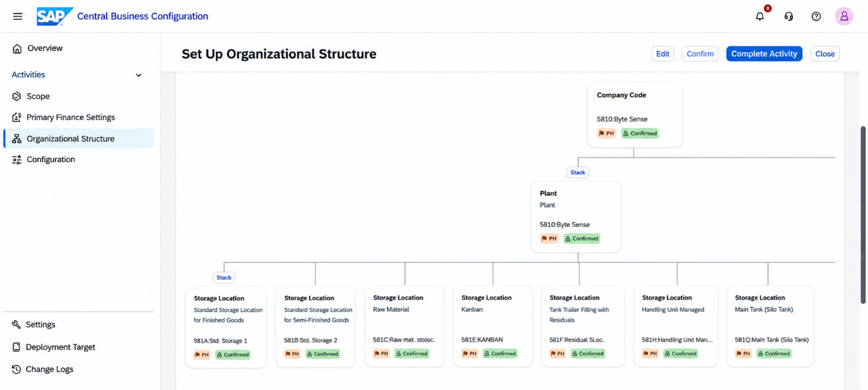Expand the Stack above Plant node

pyautogui.click(x=578, y=172)
